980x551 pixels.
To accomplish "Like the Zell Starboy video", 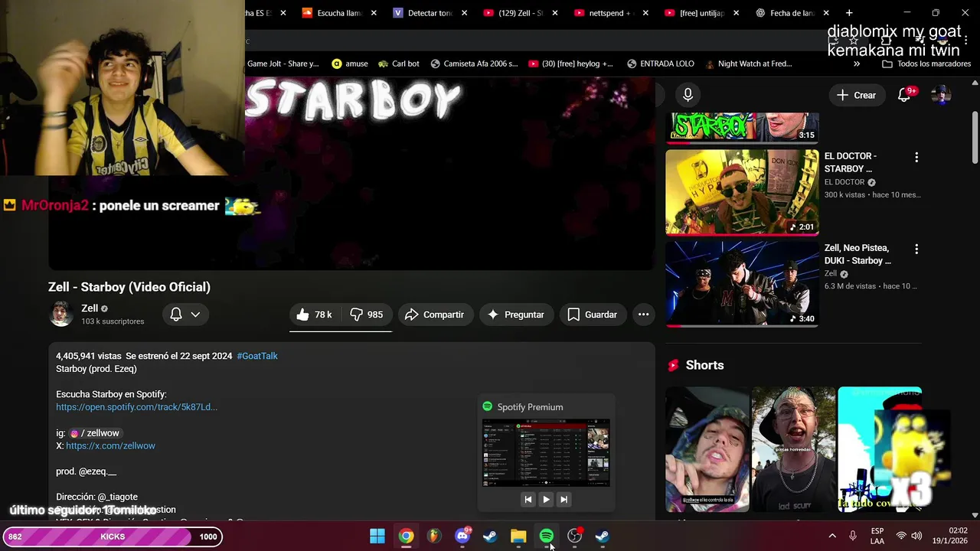I will click(314, 315).
